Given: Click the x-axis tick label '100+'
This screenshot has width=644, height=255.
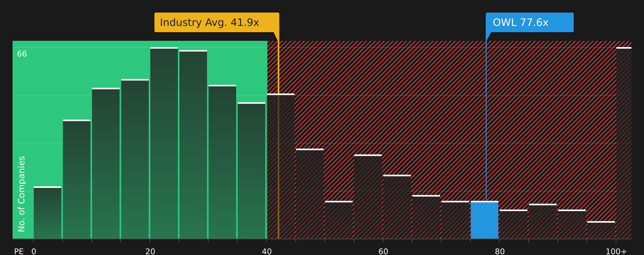Looking at the screenshot, I should (x=616, y=251).
